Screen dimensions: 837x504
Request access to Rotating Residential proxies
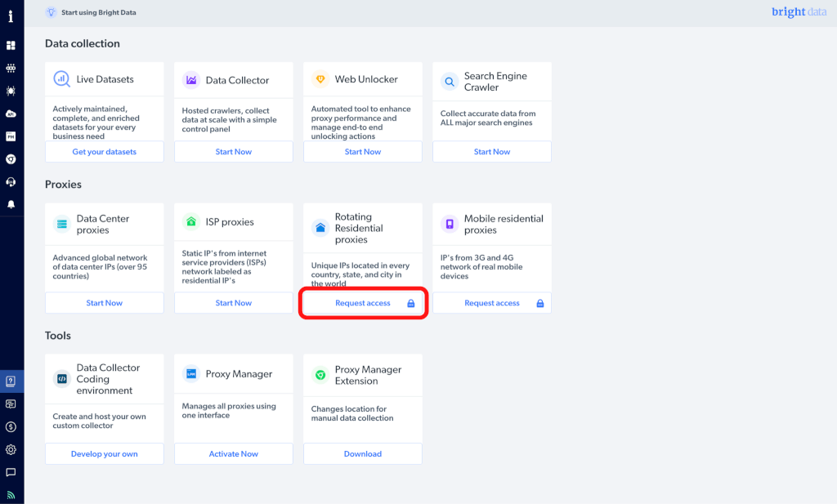363,303
